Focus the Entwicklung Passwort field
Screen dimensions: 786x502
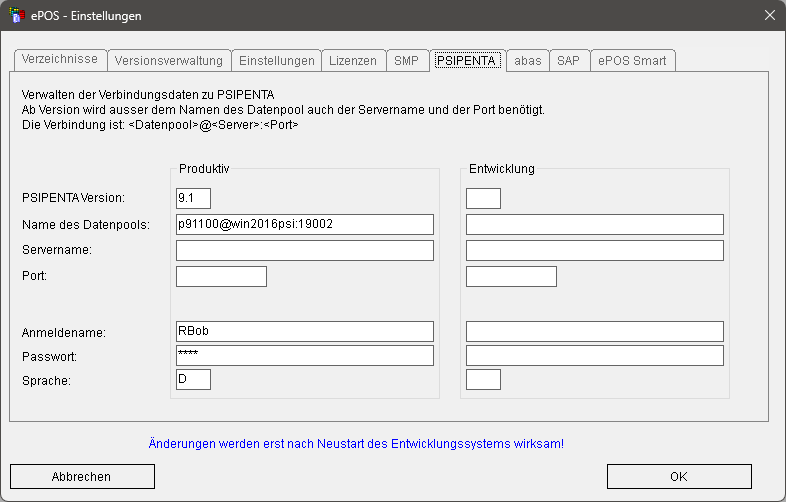coord(595,355)
